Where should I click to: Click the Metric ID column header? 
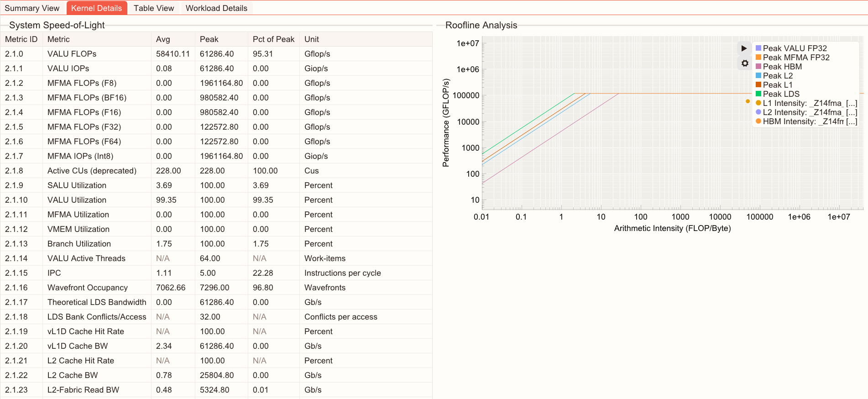pos(21,39)
